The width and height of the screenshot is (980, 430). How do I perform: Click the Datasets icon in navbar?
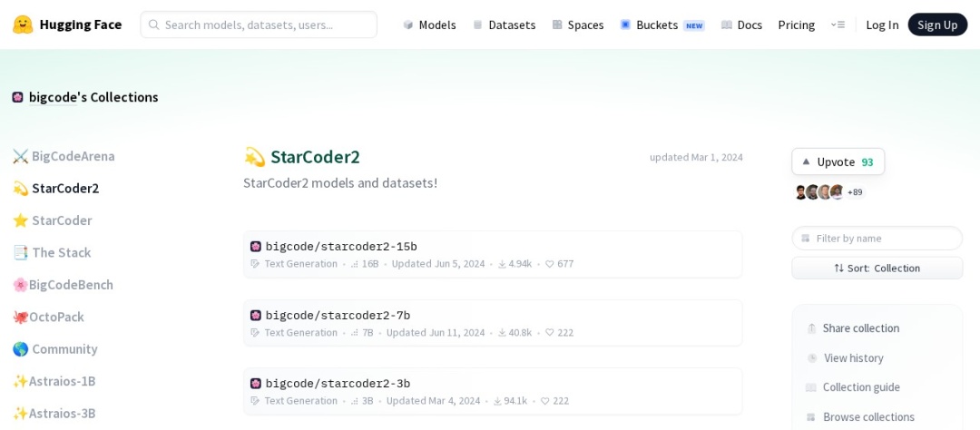477,25
